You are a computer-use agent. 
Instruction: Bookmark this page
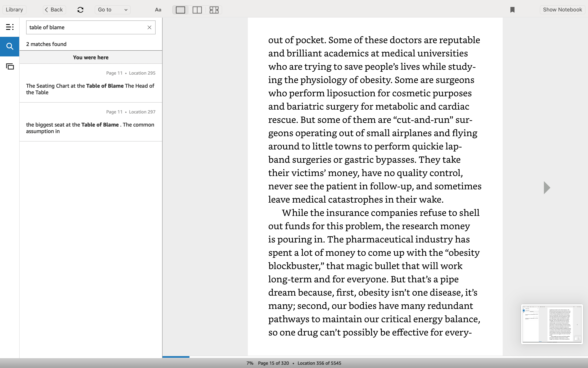pyautogui.click(x=512, y=10)
